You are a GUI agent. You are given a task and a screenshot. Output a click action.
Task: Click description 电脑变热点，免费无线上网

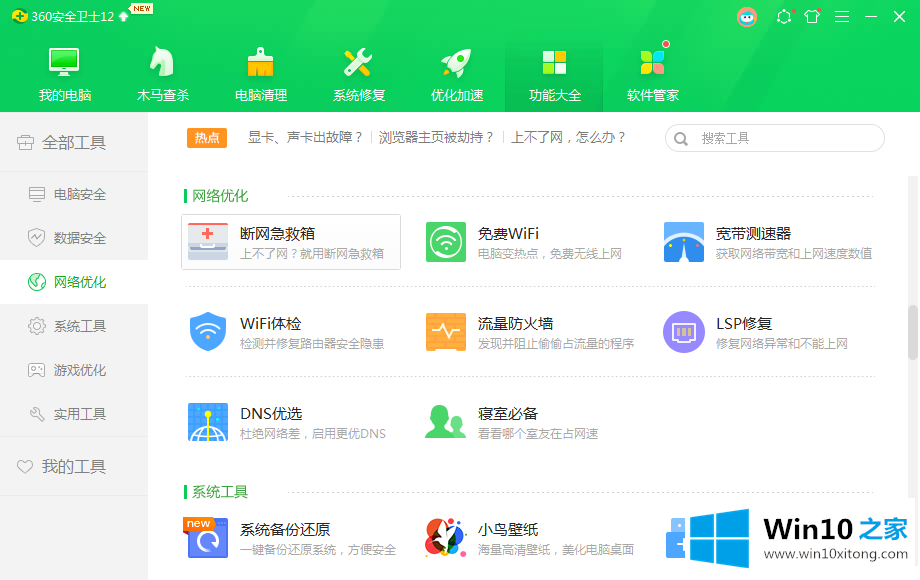point(550,254)
